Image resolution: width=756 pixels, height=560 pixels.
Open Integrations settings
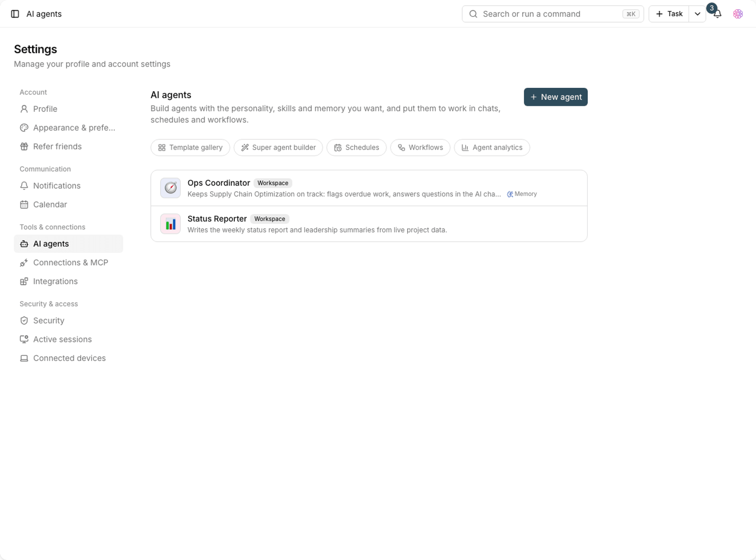coord(69,282)
